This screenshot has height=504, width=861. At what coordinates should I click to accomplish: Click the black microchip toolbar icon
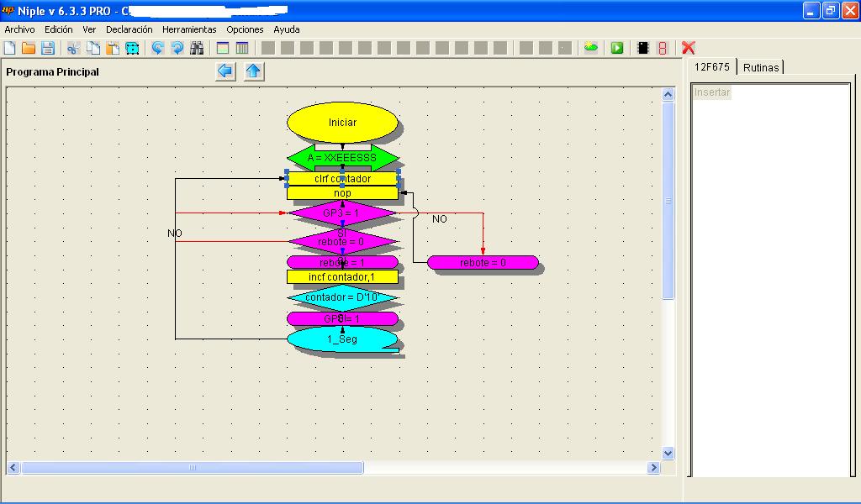point(643,48)
